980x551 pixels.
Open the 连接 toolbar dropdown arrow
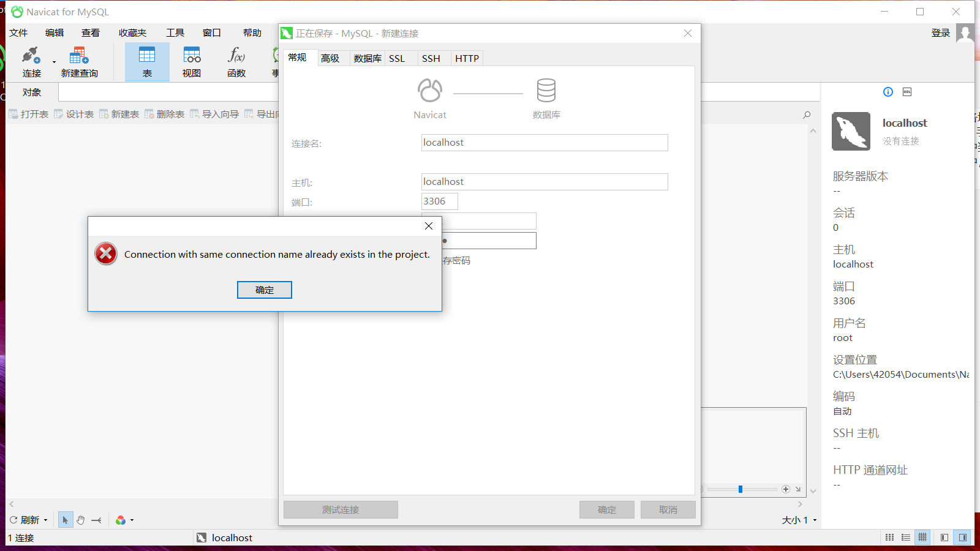click(54, 62)
